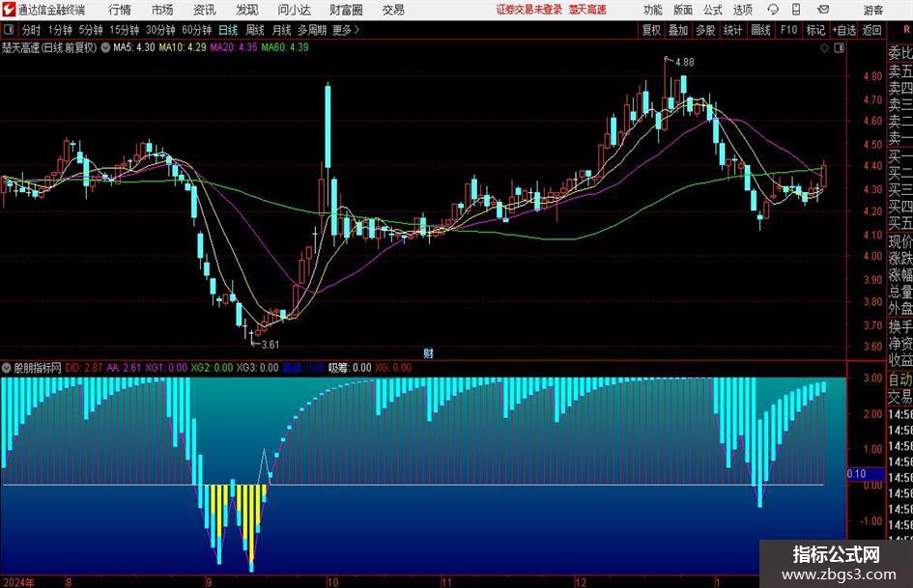Open the 资讯 menu
The width and height of the screenshot is (913, 588).
click(205, 10)
